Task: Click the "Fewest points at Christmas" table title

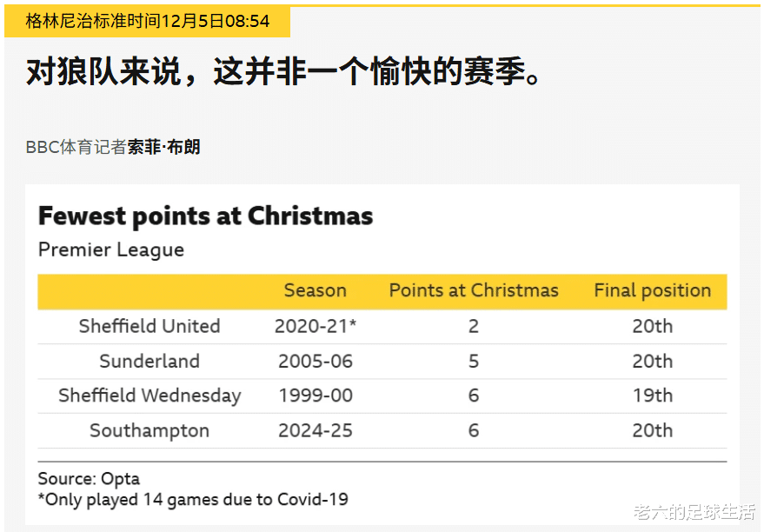Action: (x=206, y=216)
